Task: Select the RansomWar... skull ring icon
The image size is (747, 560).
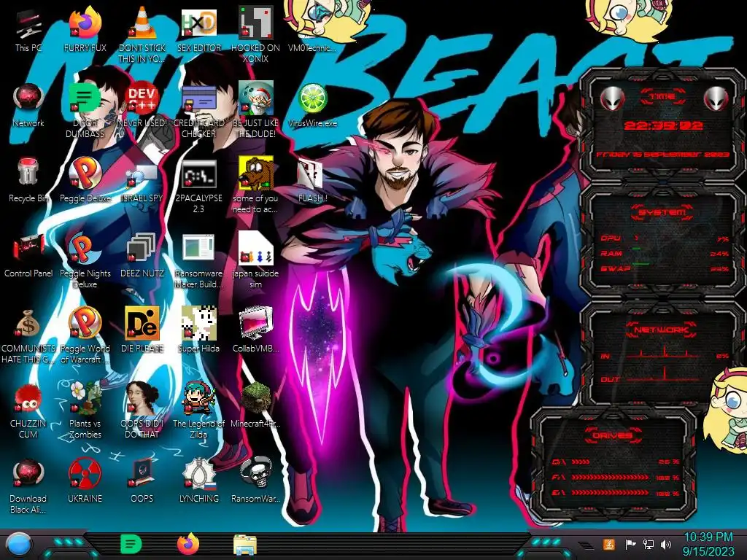Action: (256, 480)
